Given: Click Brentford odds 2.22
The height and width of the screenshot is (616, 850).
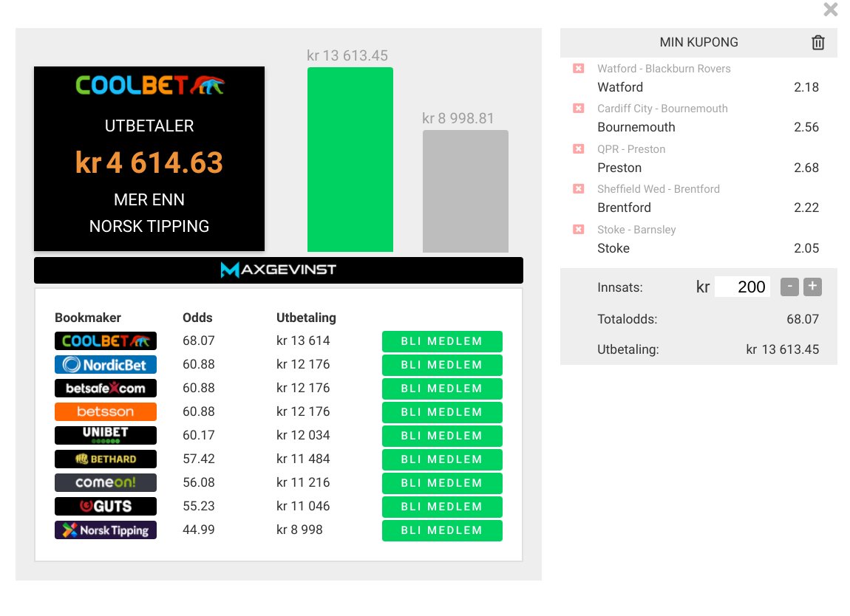Looking at the screenshot, I should pyautogui.click(x=806, y=208).
